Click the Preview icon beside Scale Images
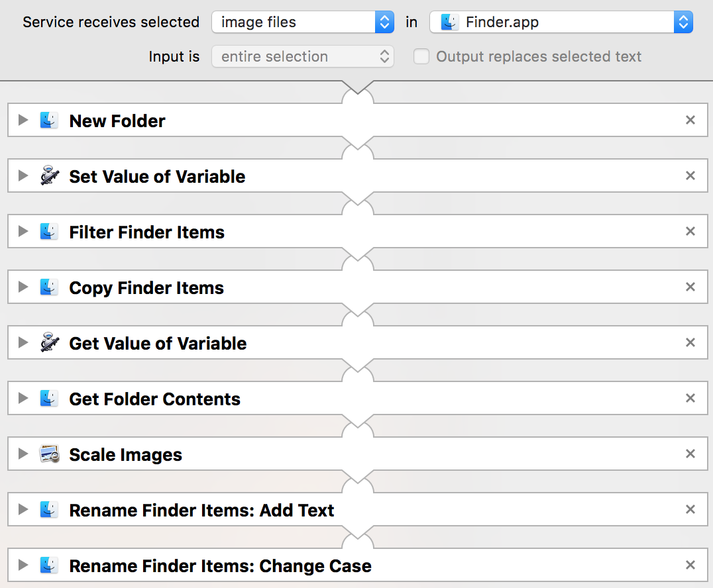Screen dimensions: 713x588 [x=50, y=454]
